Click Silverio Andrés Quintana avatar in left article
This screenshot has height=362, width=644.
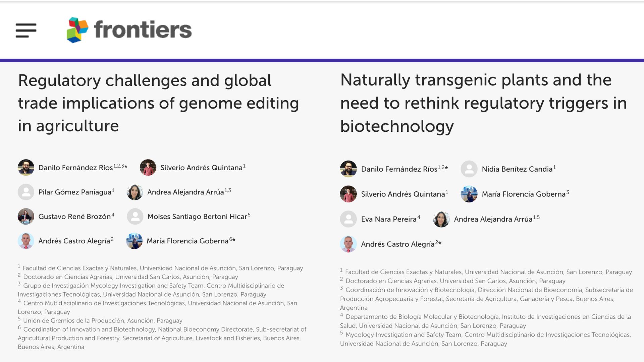coord(148,167)
